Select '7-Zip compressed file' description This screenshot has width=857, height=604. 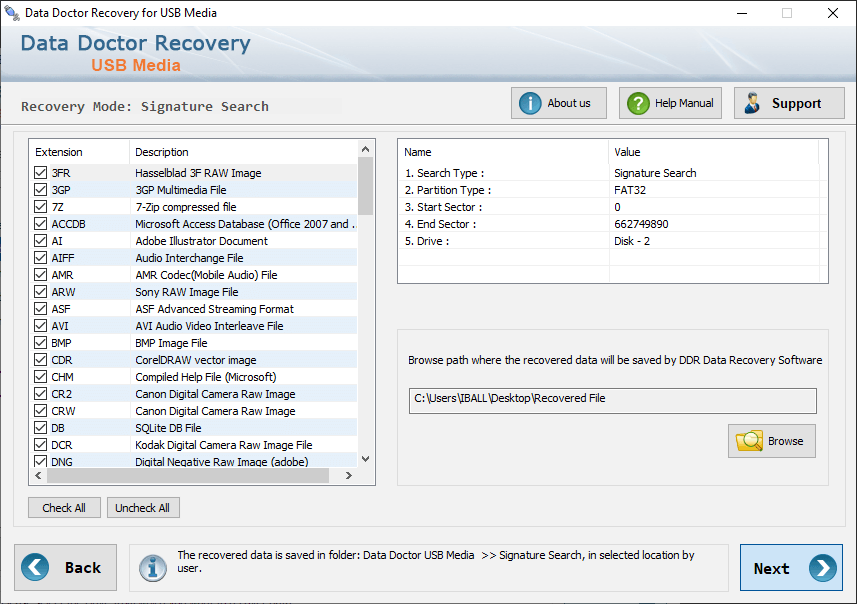(x=186, y=207)
